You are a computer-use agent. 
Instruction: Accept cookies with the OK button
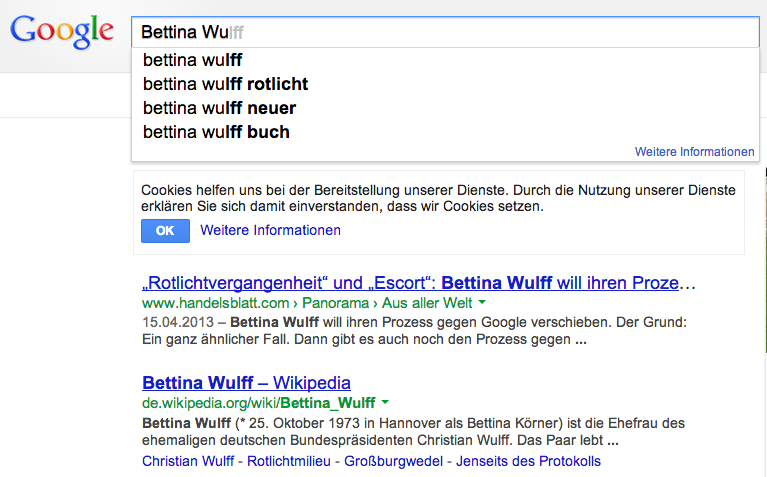(x=165, y=231)
